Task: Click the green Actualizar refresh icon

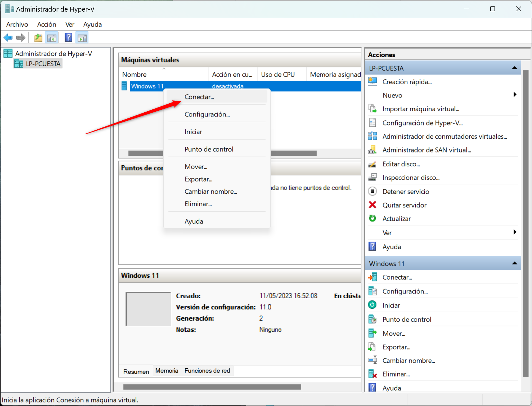Action: coord(373,218)
